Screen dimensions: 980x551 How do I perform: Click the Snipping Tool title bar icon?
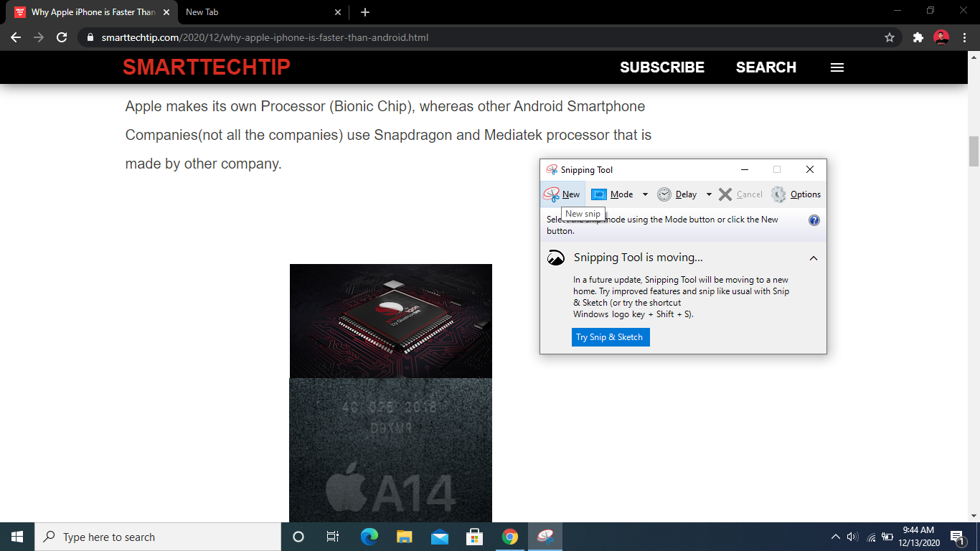tap(552, 170)
